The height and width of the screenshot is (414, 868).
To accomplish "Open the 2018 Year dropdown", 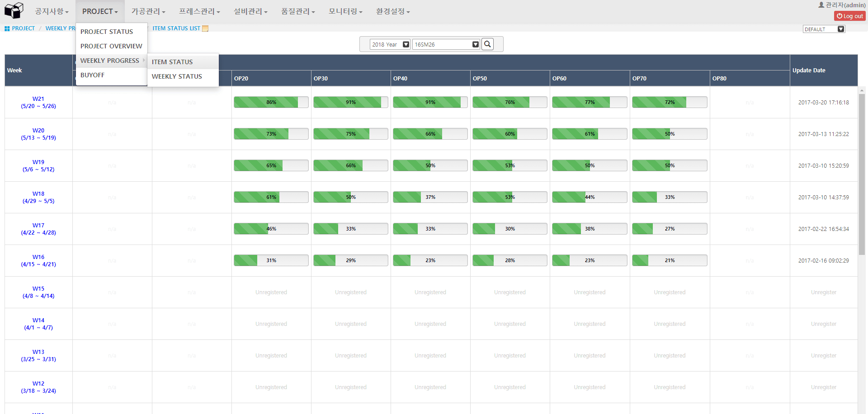I will tap(389, 44).
